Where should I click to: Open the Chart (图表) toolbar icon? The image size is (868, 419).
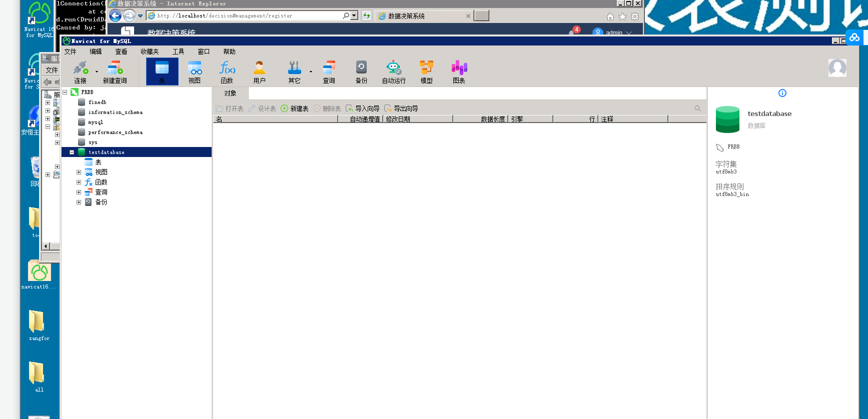pyautogui.click(x=459, y=71)
